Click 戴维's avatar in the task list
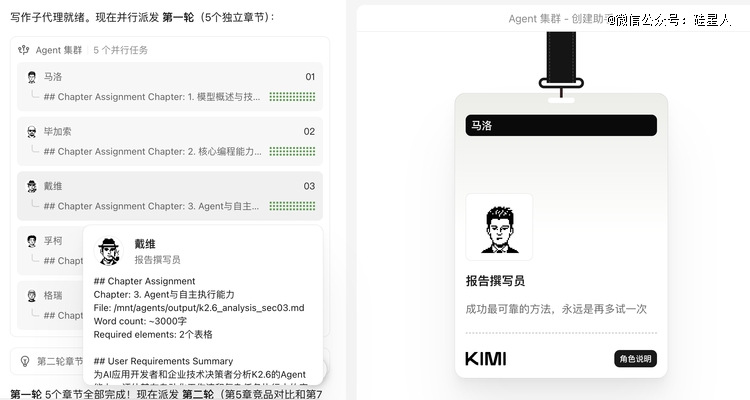 (32, 186)
